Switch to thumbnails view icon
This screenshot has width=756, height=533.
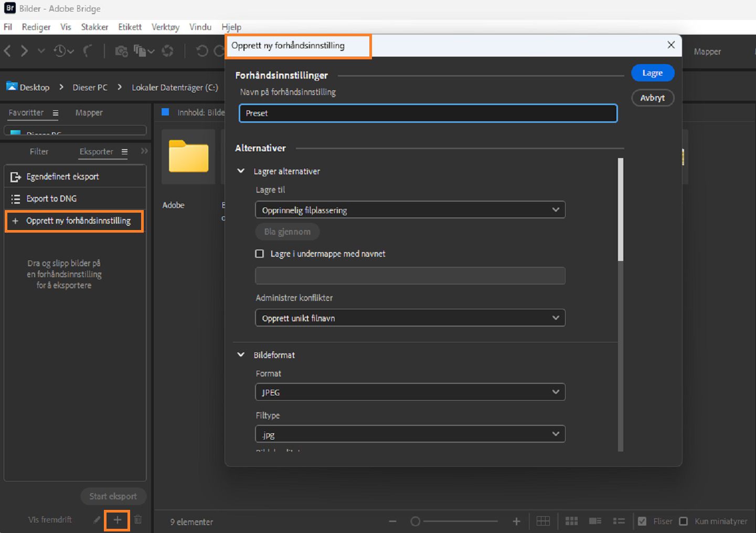(571, 521)
